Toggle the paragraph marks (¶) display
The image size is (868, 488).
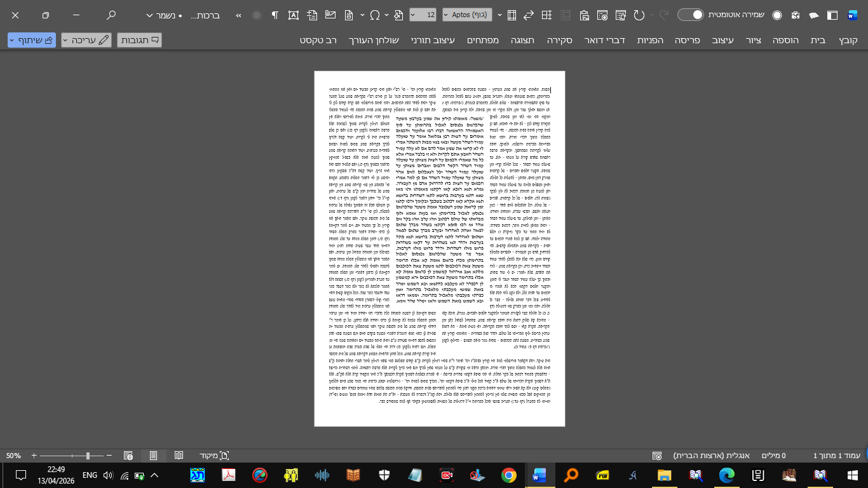click(x=275, y=15)
